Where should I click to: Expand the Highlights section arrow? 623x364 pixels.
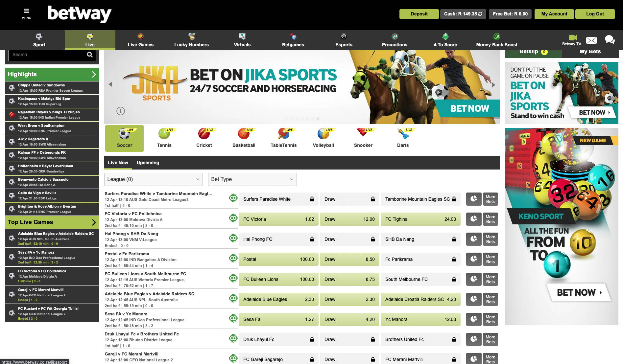pyautogui.click(x=94, y=75)
